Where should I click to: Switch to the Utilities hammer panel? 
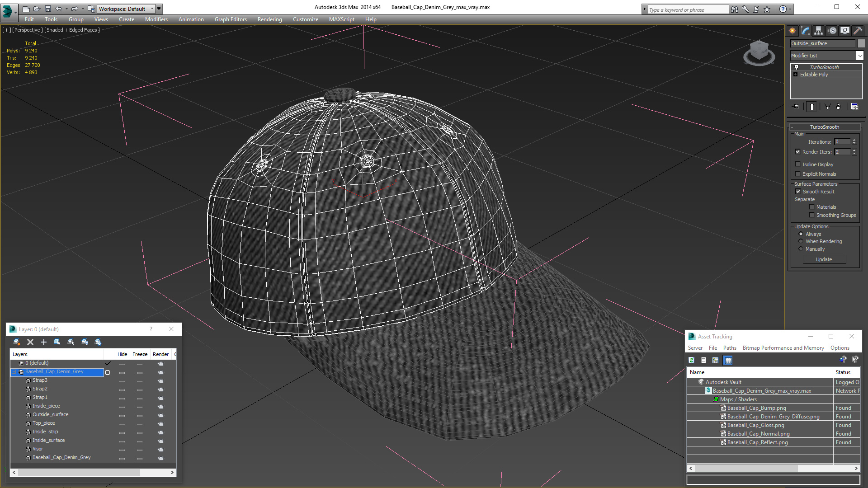(x=858, y=31)
